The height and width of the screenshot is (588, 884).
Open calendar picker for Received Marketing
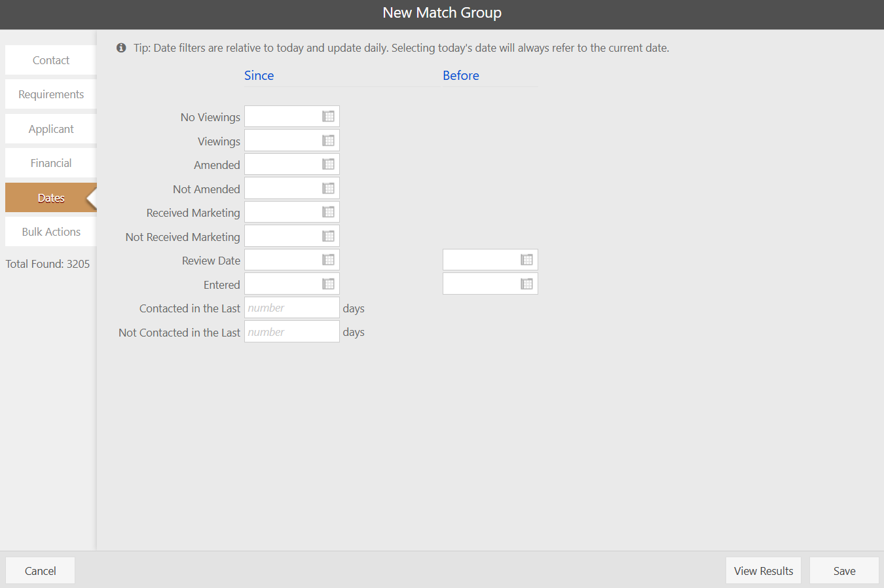[328, 212]
